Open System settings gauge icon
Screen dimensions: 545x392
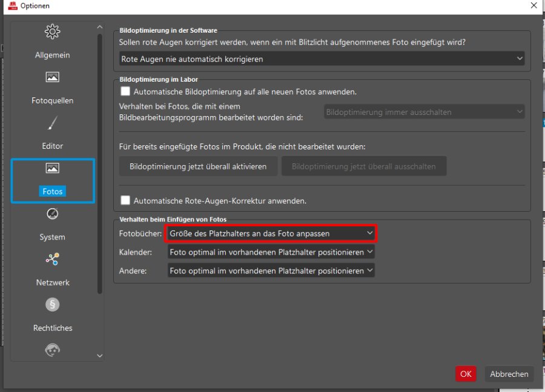pos(53,214)
